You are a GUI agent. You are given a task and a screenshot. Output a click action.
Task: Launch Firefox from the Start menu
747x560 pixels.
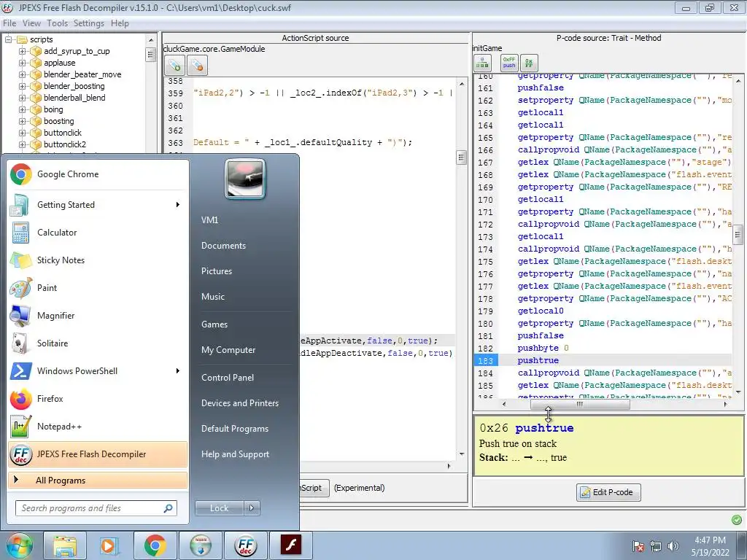pyautogui.click(x=98, y=399)
